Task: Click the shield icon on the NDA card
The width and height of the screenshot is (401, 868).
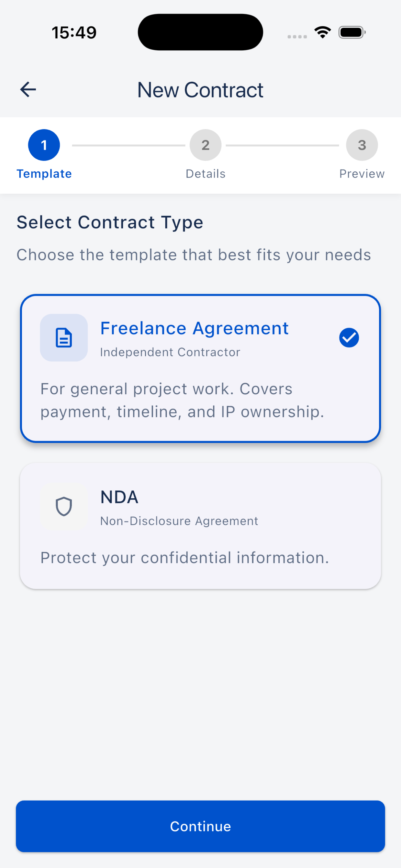Action: tap(64, 506)
